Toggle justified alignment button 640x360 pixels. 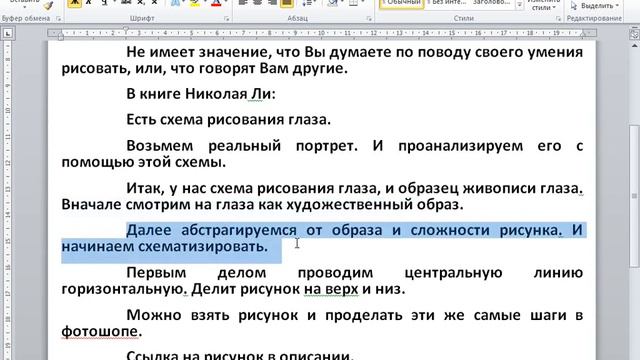[x=287, y=3]
